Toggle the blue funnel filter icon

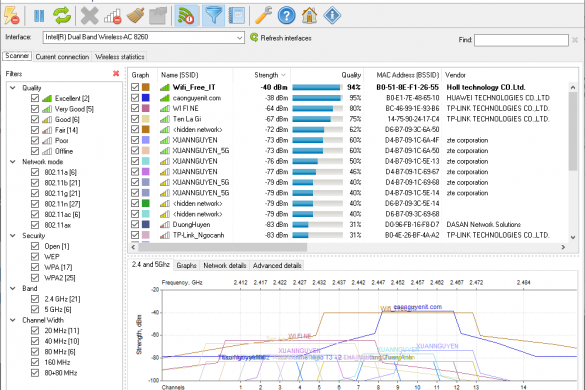point(213,16)
